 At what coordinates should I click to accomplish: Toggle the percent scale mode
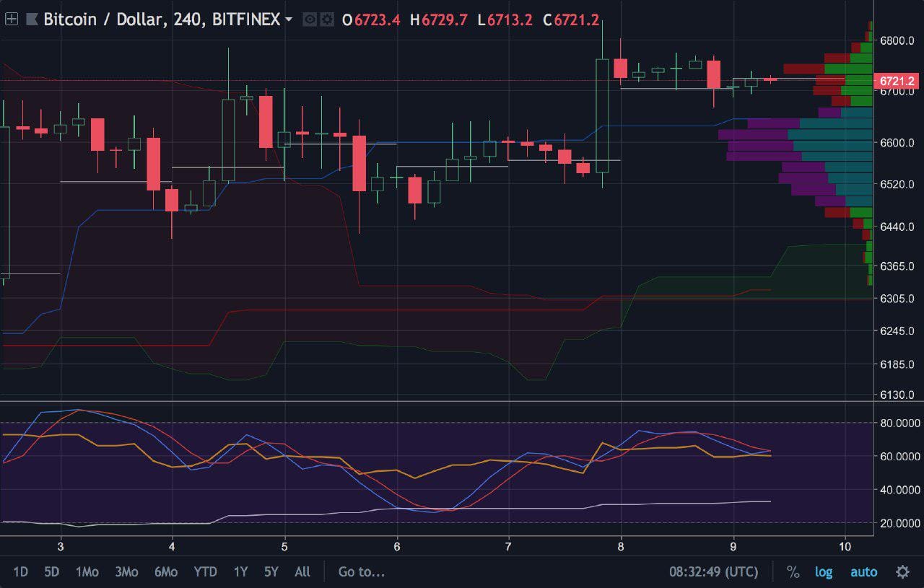[793, 572]
